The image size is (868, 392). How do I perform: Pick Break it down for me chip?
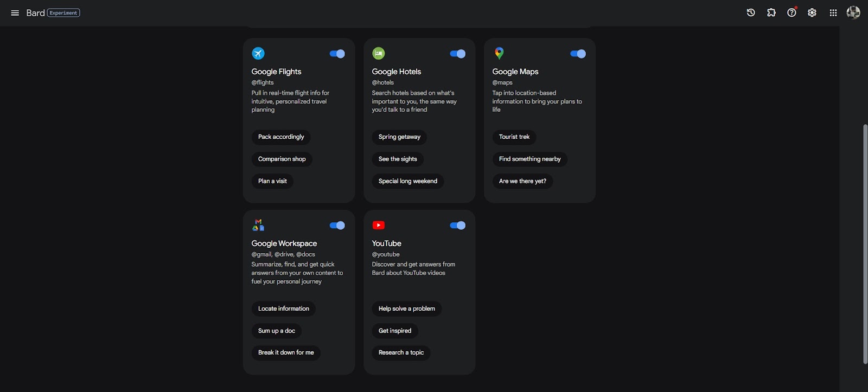(x=286, y=353)
